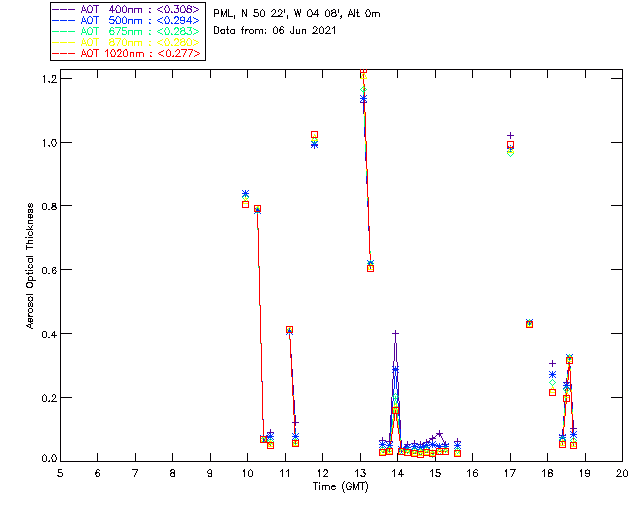Click the red square data point near 11.8 GMT
This screenshot has height=512, width=640.
coord(314,134)
